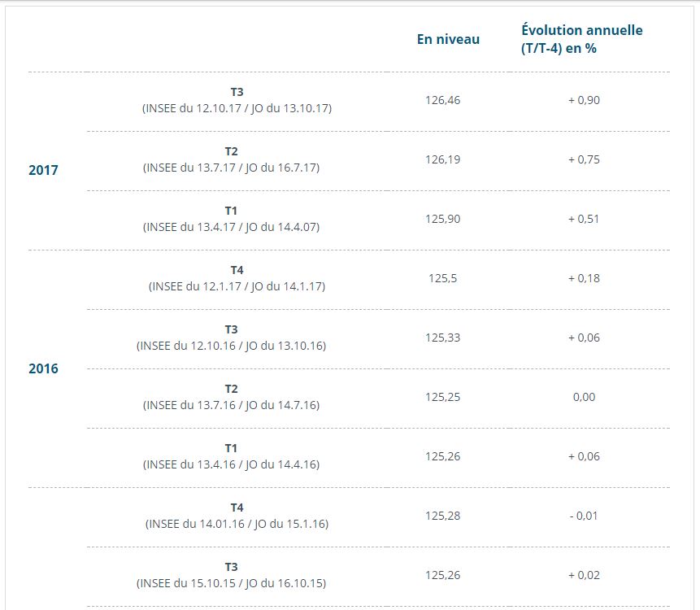Viewport: 700px width, 610px height.
Task: Click the T3 row dated INSEE 15.10.15
Action: point(232,575)
